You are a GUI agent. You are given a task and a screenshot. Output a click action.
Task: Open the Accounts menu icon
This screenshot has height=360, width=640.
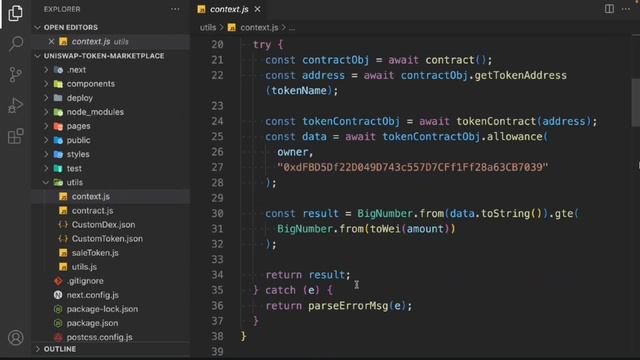click(16, 338)
